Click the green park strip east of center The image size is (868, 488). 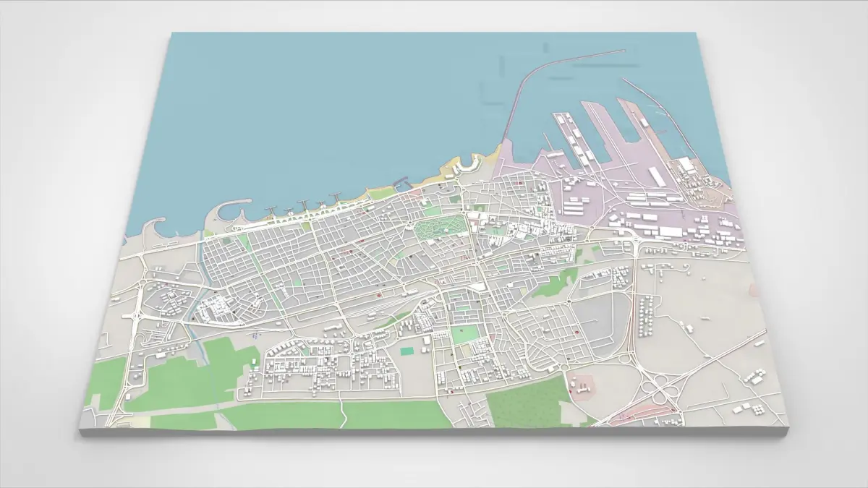(557, 283)
